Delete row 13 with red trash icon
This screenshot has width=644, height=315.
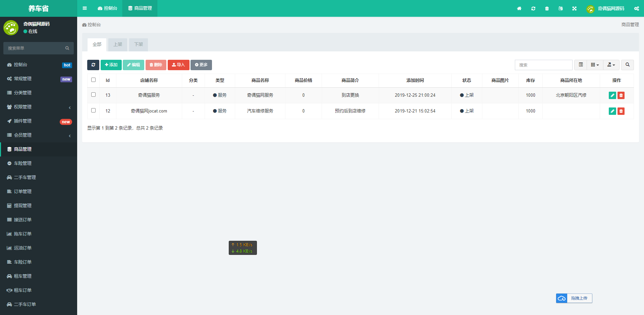tap(621, 95)
